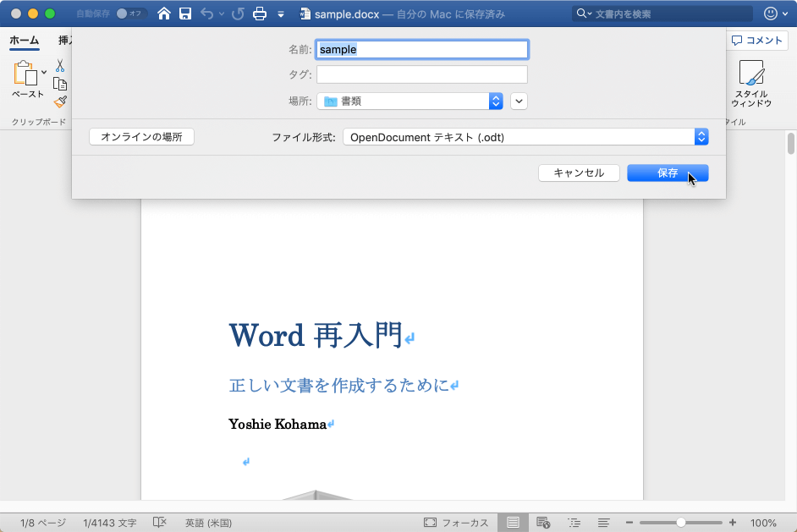Viewport: 797px width, 532px height.
Task: Click the コメント button
Action: click(x=757, y=40)
